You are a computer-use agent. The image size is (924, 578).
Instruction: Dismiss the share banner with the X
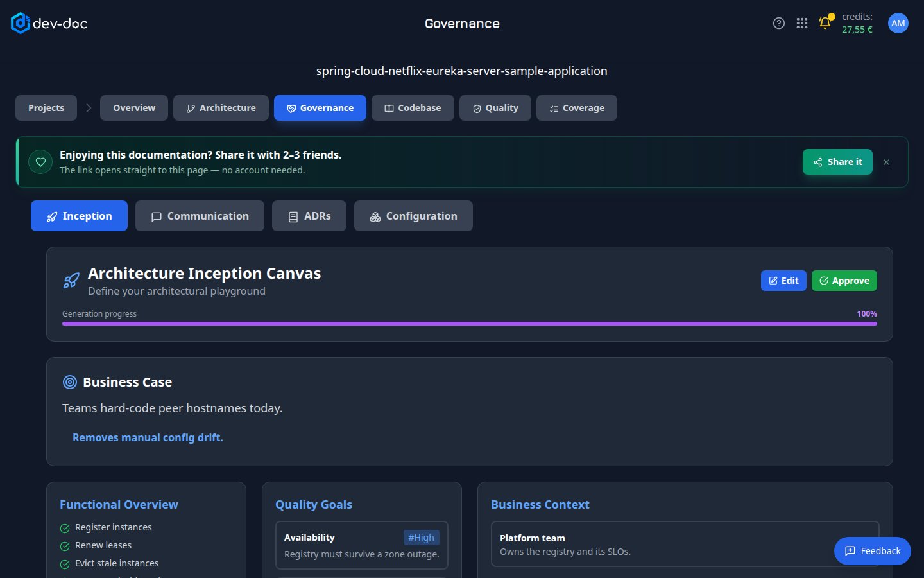[x=886, y=162]
